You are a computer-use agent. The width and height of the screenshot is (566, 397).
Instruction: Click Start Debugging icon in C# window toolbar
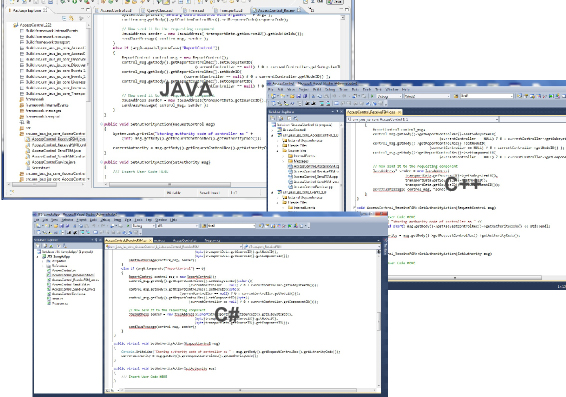(x=128, y=226)
